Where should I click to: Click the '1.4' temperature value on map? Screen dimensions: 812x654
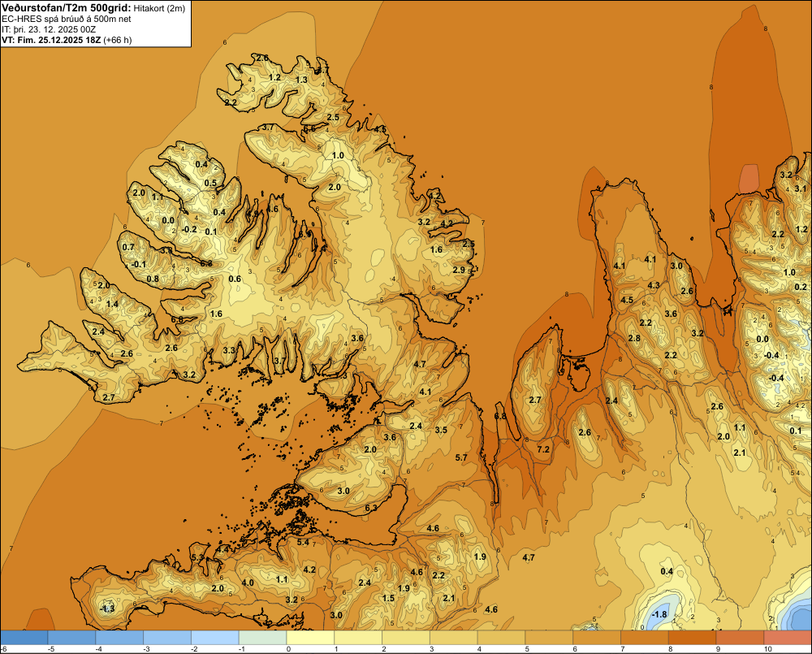click(x=112, y=304)
